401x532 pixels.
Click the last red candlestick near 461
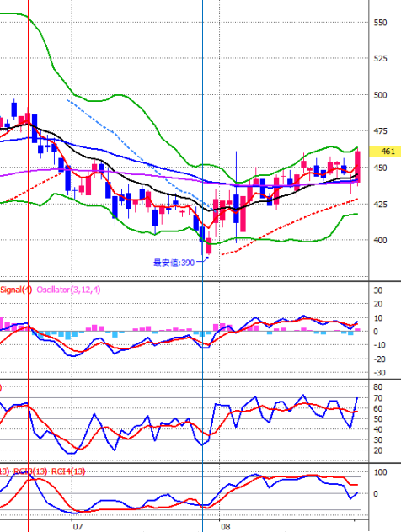point(357,167)
